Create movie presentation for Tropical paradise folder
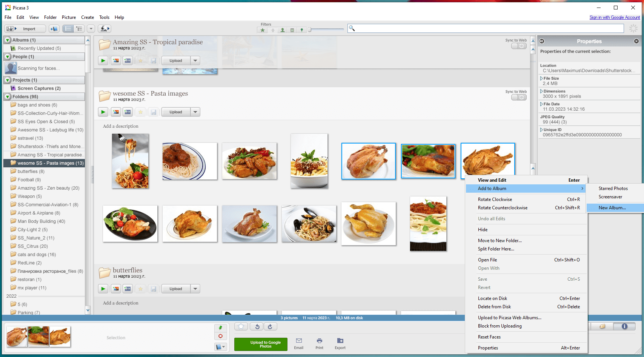The width and height of the screenshot is (644, 357). 128,60
